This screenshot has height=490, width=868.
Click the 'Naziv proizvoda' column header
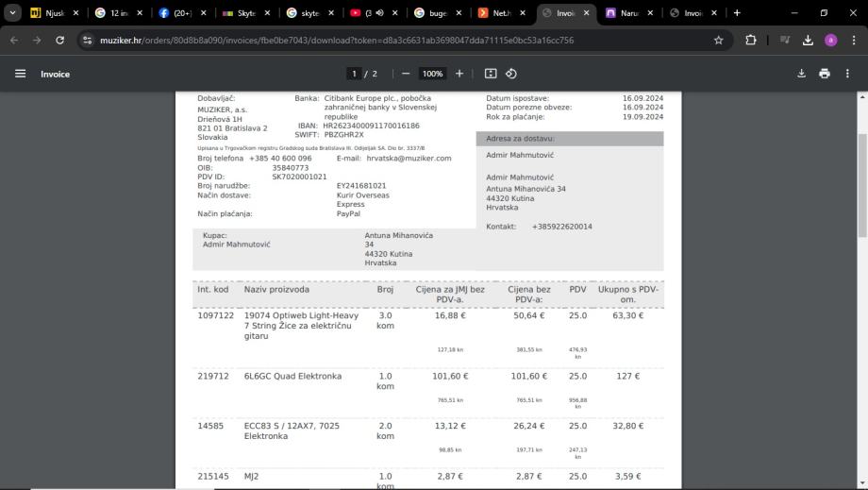click(276, 290)
